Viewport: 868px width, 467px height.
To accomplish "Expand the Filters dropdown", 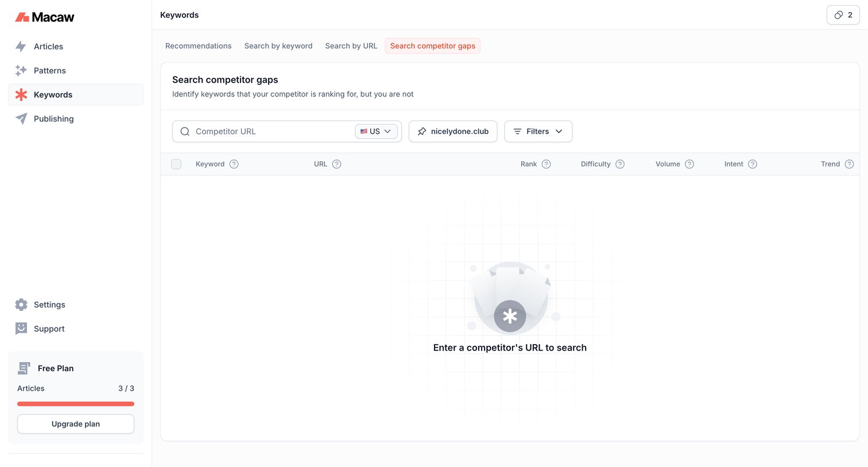I will tap(538, 131).
